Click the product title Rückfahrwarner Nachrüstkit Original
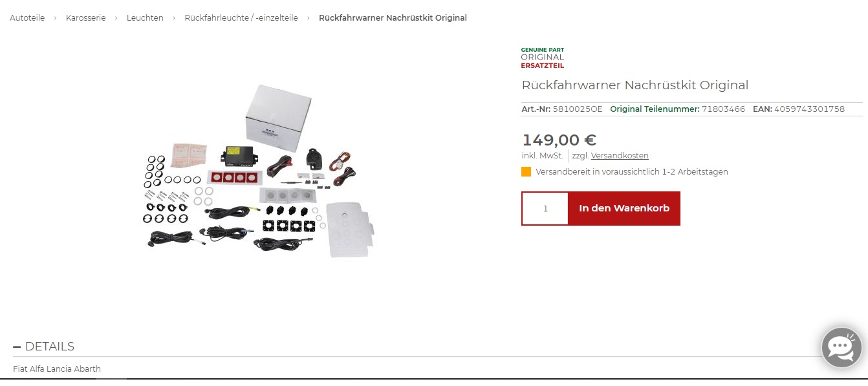868x386 pixels. [x=635, y=85]
